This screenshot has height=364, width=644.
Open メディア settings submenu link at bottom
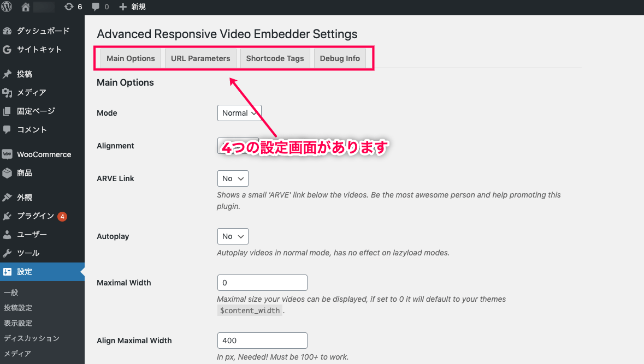point(17,353)
